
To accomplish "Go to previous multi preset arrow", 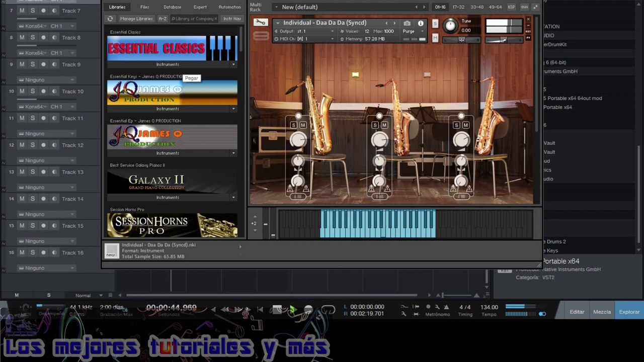I will (x=416, y=7).
